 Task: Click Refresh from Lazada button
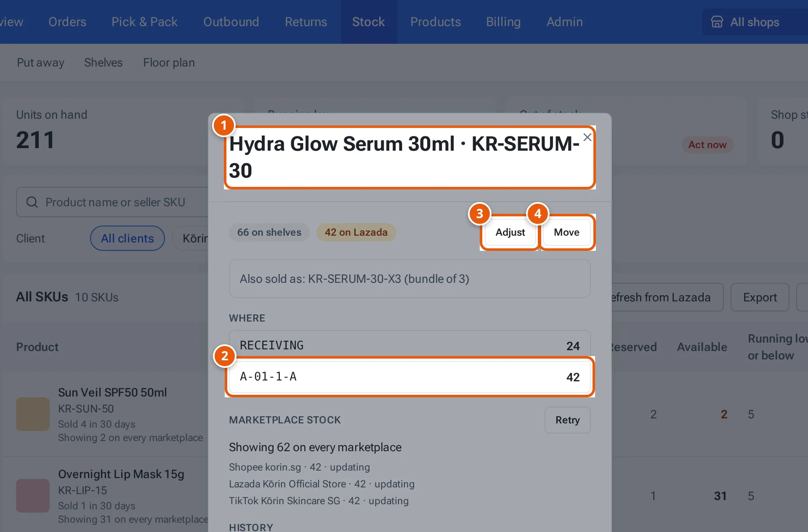[667, 297]
